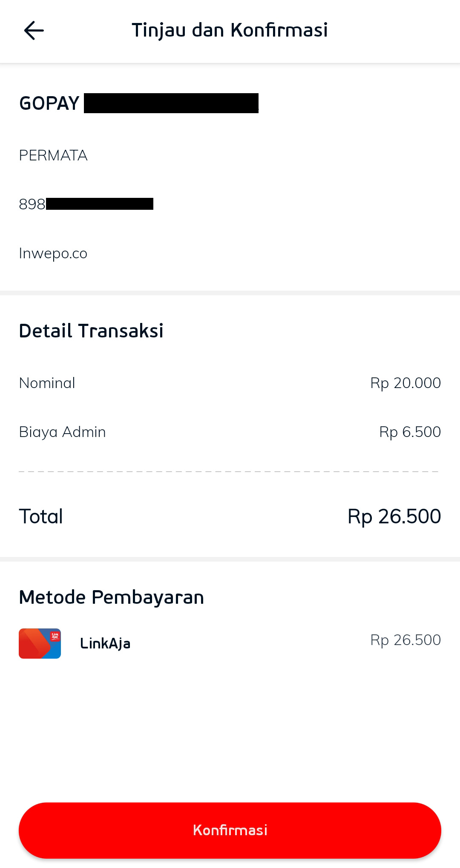Tap the Biaya Admin label
The height and width of the screenshot is (868, 460).
(x=63, y=432)
